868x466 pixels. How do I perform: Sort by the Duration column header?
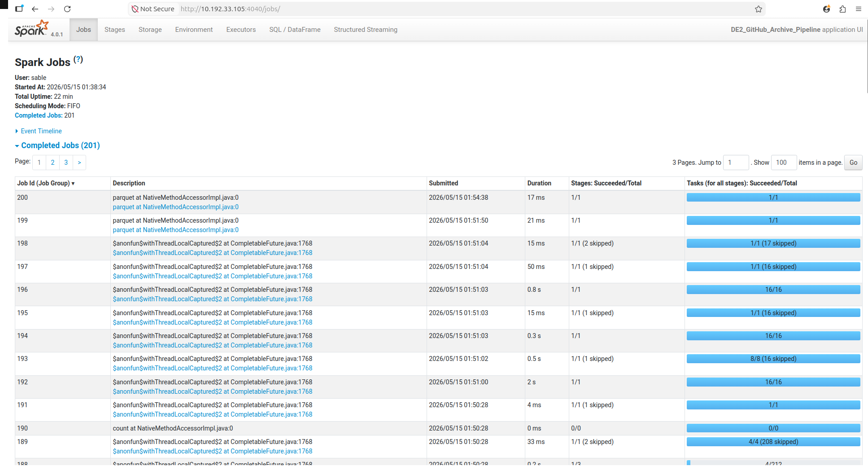click(539, 183)
